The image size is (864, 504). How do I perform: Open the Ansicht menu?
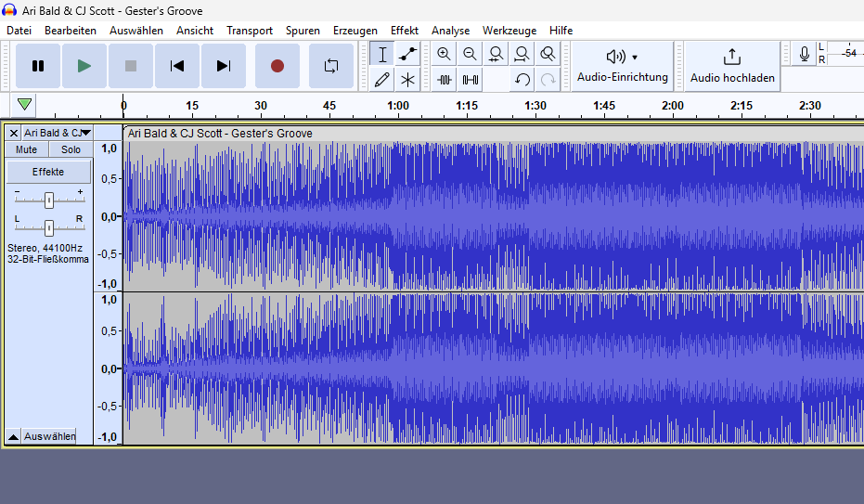(195, 31)
